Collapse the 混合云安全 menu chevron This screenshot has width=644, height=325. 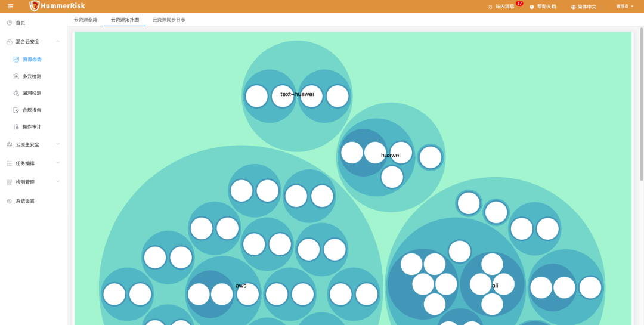(x=58, y=41)
